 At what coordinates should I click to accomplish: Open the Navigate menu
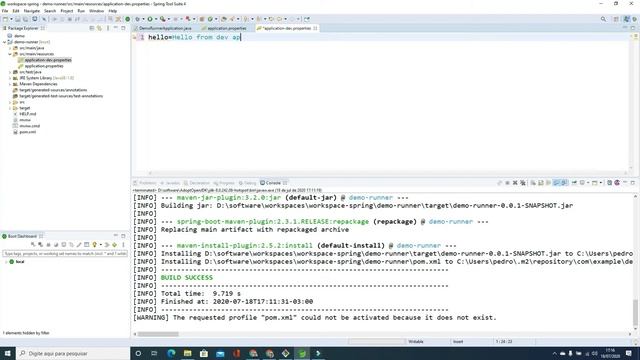(x=31, y=11)
